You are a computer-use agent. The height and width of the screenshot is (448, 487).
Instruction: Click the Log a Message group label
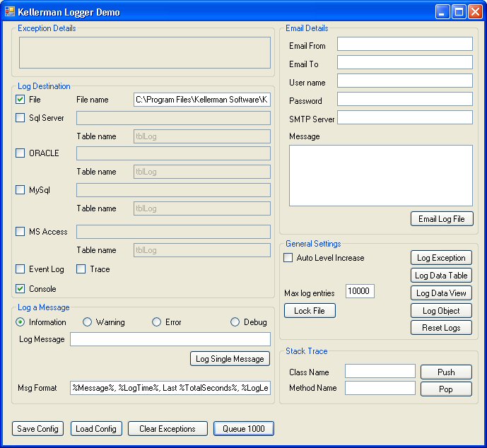click(44, 307)
